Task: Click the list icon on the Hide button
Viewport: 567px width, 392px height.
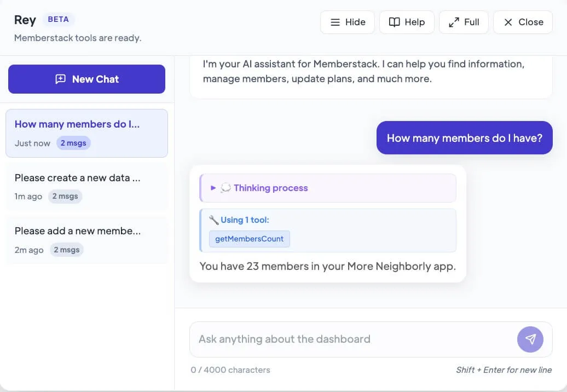Action: coord(335,22)
